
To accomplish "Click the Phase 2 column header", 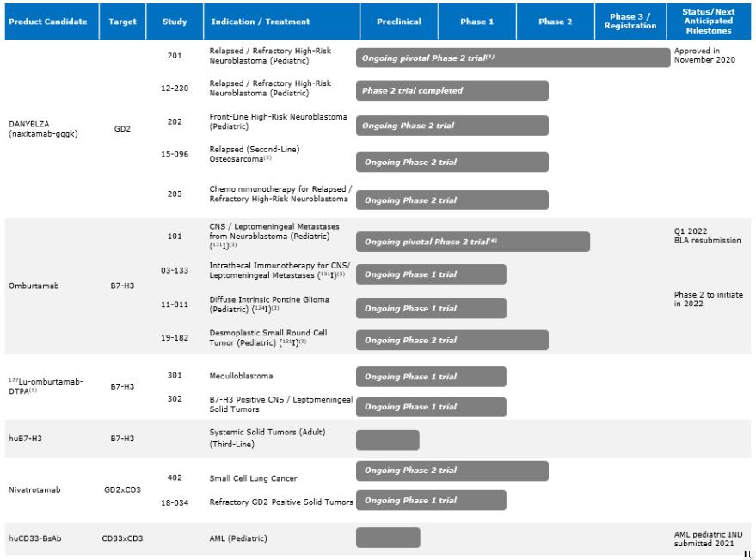I will (556, 22).
